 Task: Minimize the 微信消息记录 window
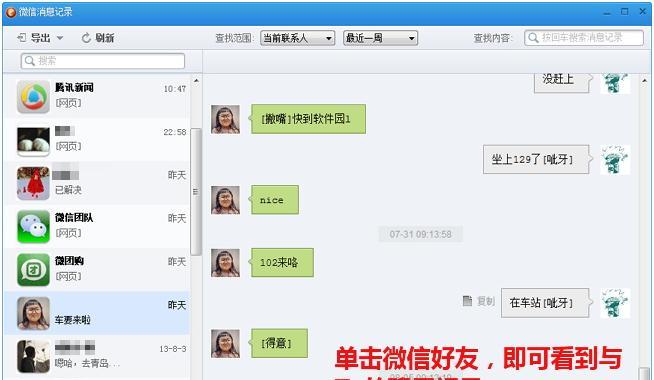pos(607,13)
